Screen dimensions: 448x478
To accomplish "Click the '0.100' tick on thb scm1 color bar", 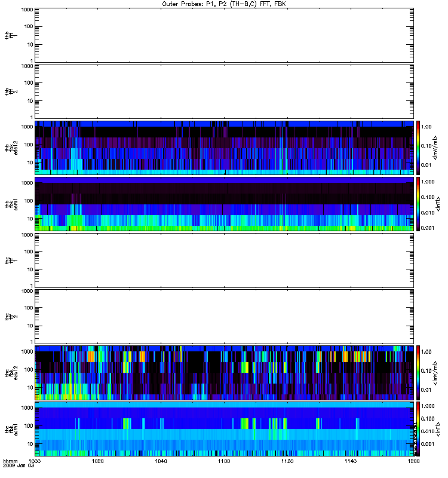I will (428, 197).
